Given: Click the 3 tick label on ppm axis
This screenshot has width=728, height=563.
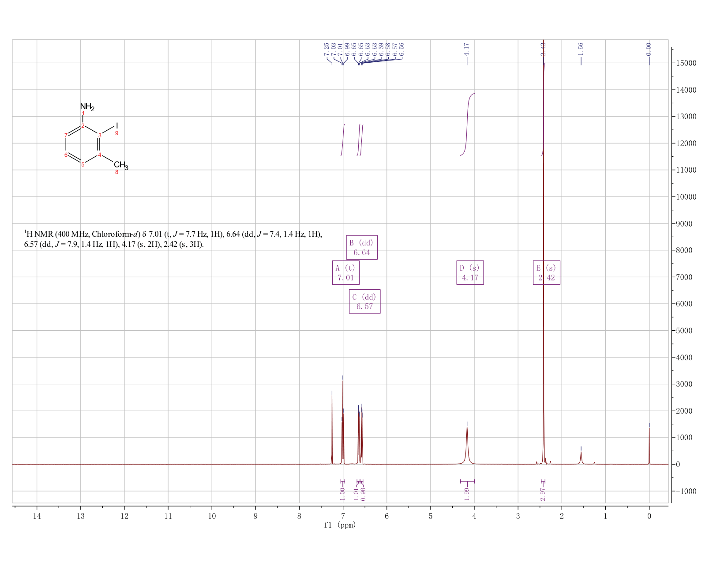Looking at the screenshot, I should (x=518, y=515).
